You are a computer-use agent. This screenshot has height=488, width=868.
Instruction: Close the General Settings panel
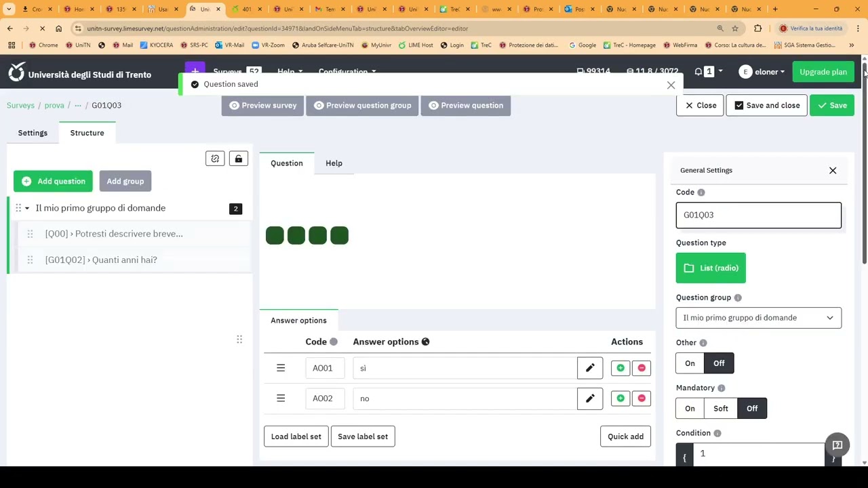833,170
